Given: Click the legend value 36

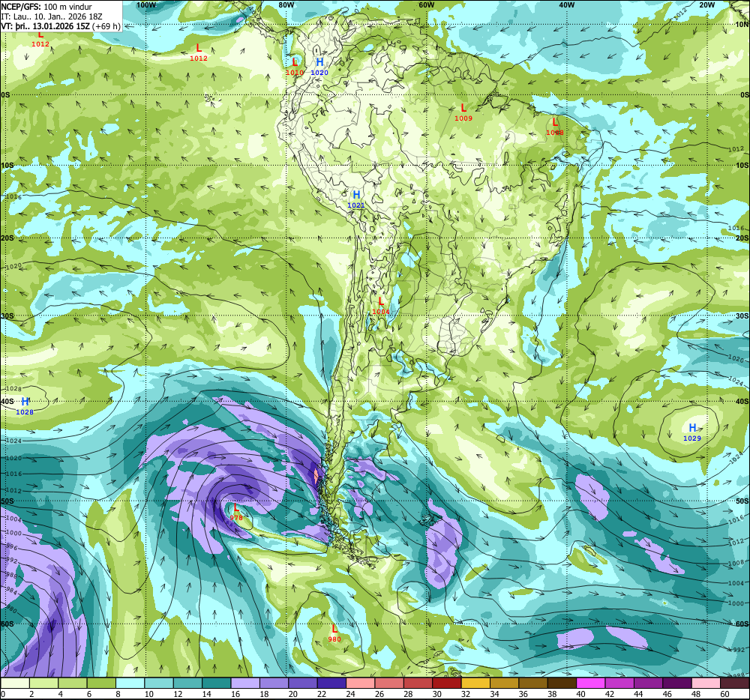Looking at the screenshot, I should 523,694.
